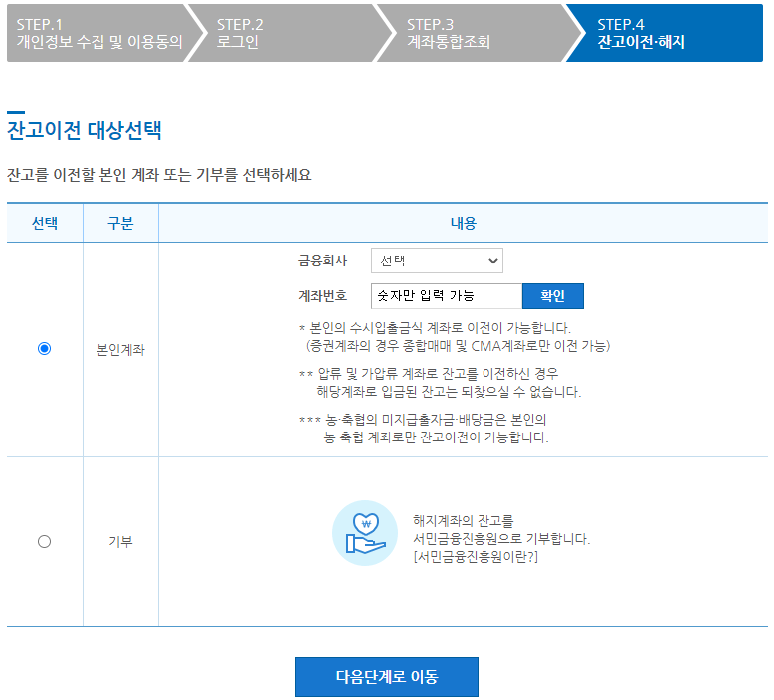Click the note about 수시입출금식 계좌
The width and height of the screenshot is (774, 700).
click(455, 337)
